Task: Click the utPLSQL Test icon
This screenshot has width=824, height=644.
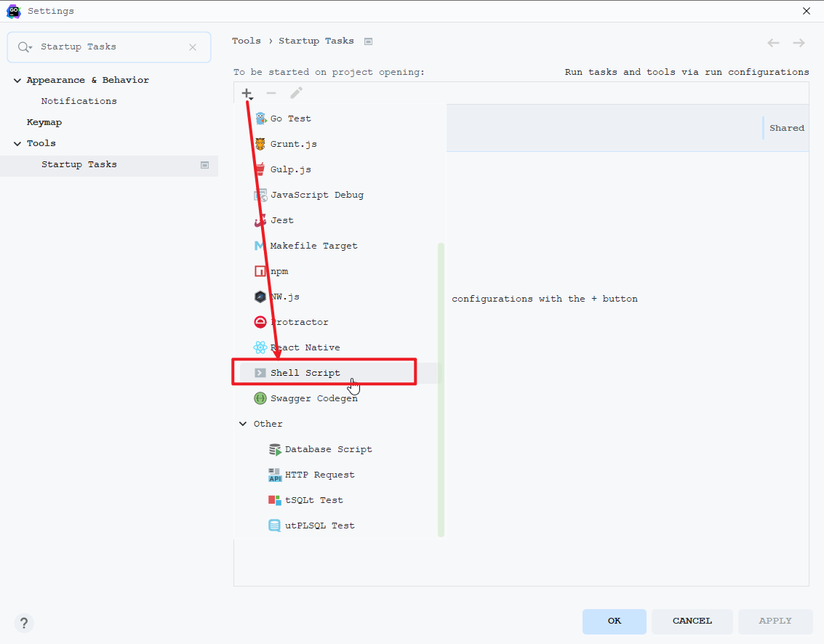Action: (x=275, y=526)
